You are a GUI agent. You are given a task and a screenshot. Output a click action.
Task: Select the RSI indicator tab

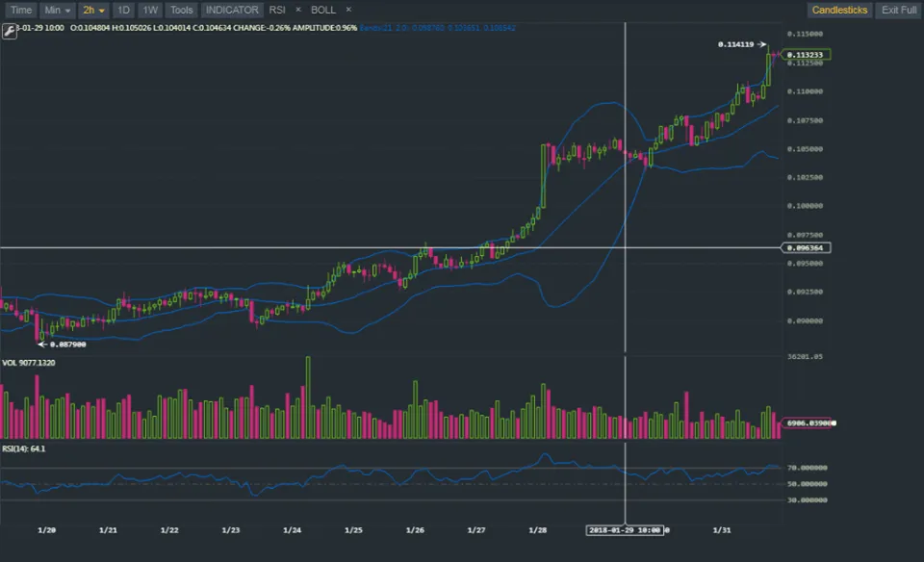(277, 10)
